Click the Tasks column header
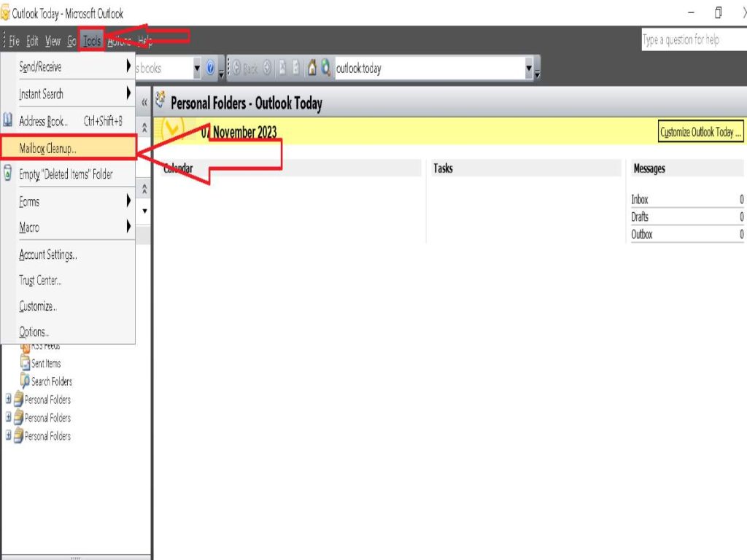The width and height of the screenshot is (747, 560). pyautogui.click(x=443, y=168)
